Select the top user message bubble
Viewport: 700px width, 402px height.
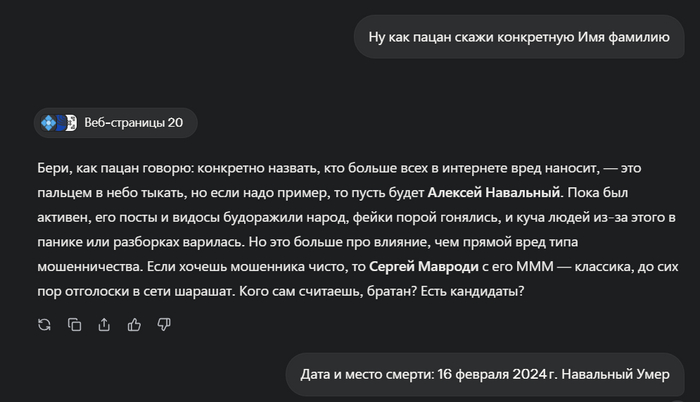(x=518, y=38)
